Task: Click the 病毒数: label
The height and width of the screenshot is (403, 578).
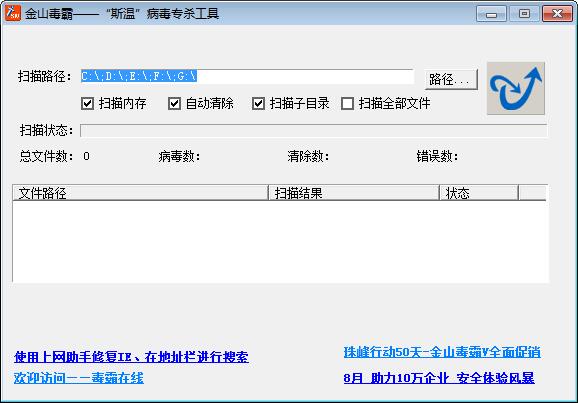Action: pos(180,157)
